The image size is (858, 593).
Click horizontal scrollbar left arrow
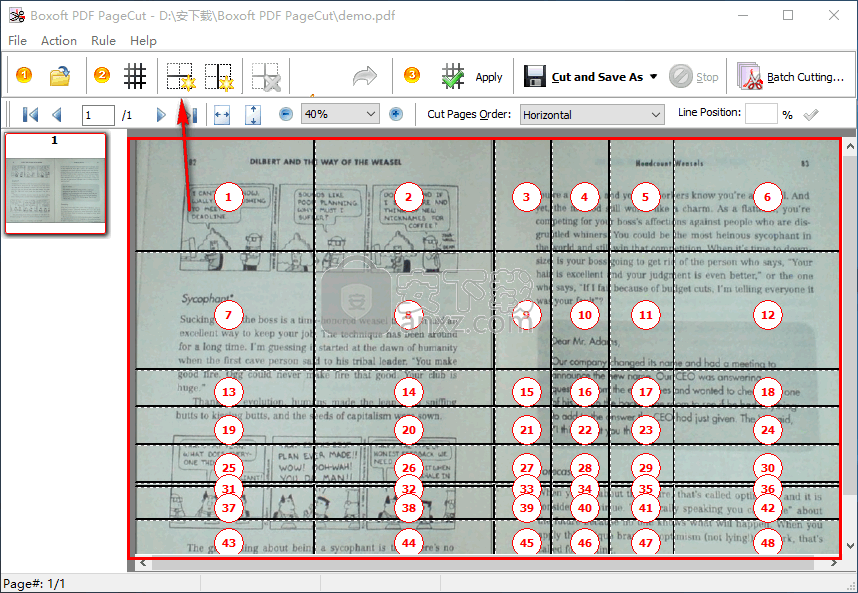143,563
